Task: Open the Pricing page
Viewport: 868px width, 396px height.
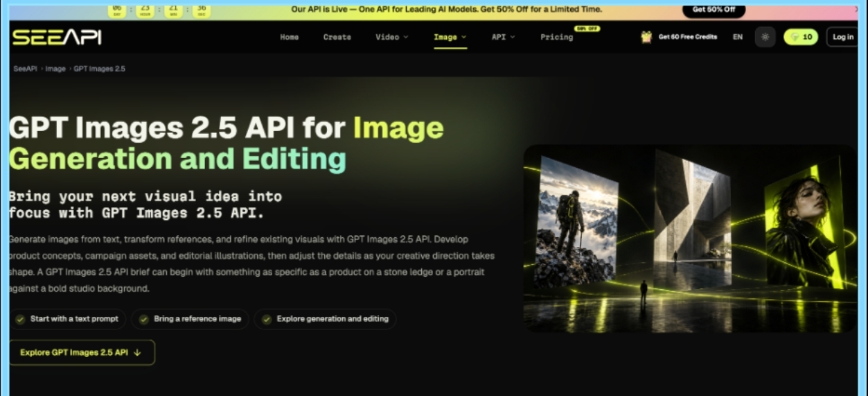Action: coord(557,37)
